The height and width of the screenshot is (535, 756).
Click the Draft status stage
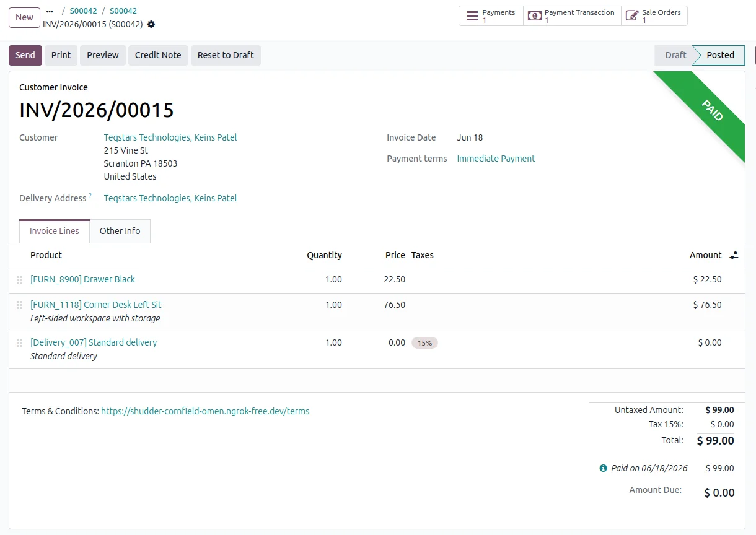(x=675, y=55)
